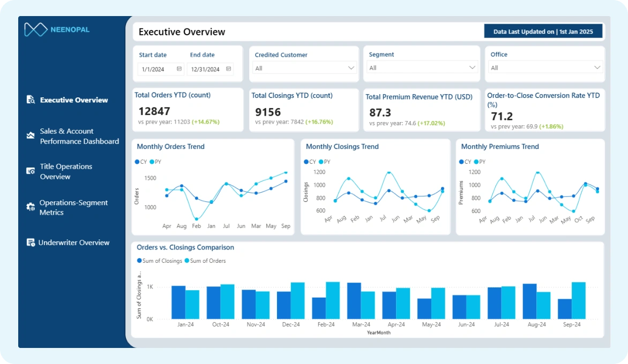The width and height of the screenshot is (628, 364).
Task: Click the Title Operations Overview icon
Action: 31,171
